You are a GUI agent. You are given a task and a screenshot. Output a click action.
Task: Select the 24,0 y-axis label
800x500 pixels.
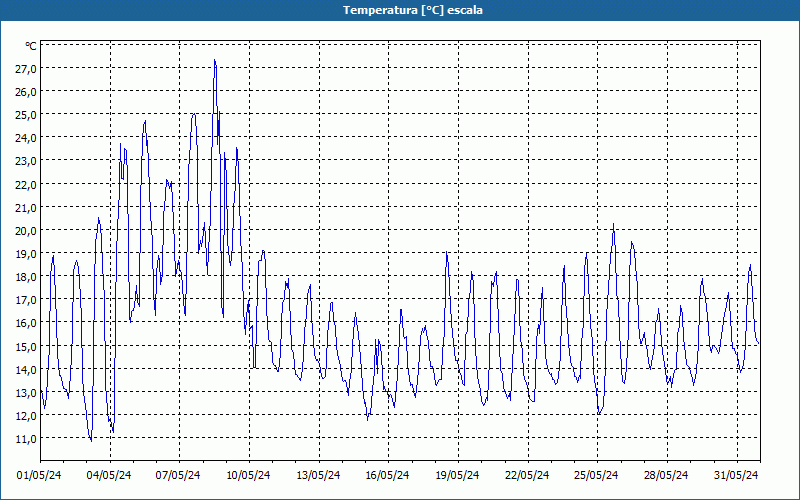coord(26,138)
